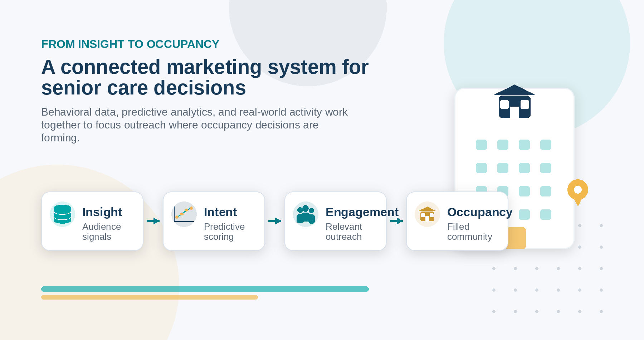Select the 'Engagement' card title
The image size is (644, 340).
click(362, 212)
